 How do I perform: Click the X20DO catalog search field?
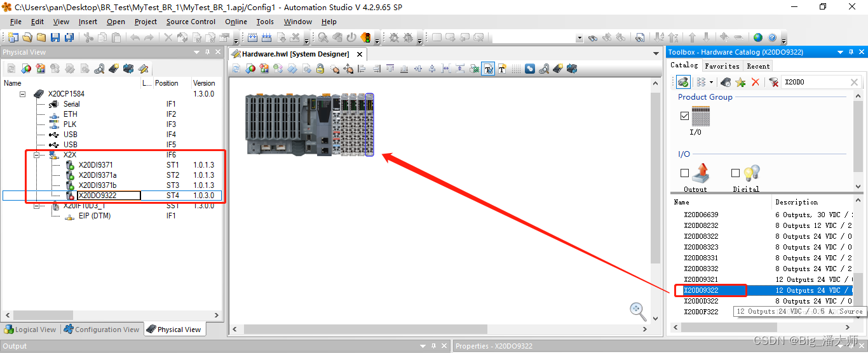coord(816,83)
